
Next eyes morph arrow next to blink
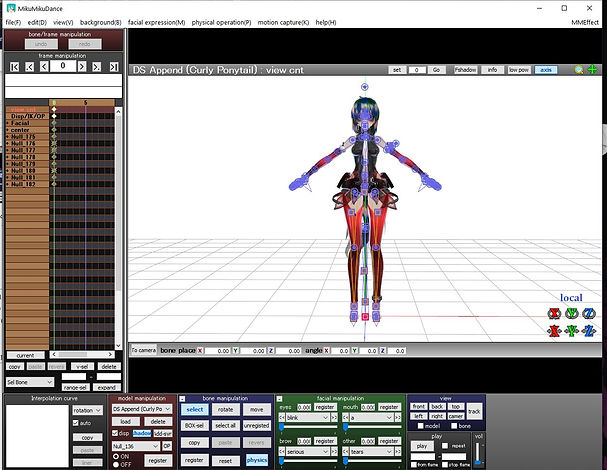pos(334,418)
